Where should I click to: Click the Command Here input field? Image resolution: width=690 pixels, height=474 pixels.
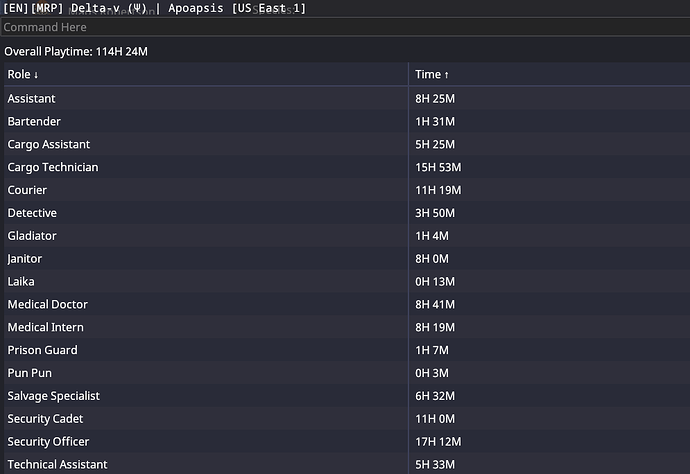[345, 27]
